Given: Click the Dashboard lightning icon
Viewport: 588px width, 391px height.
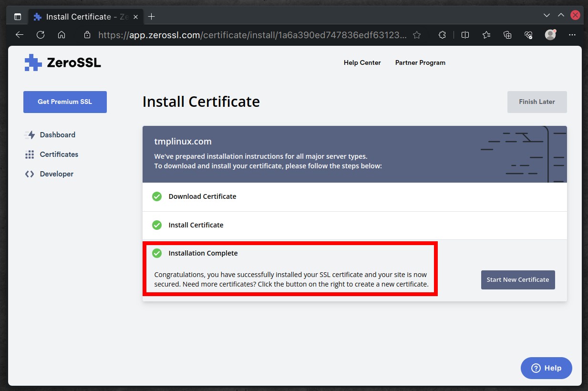Looking at the screenshot, I should tap(30, 135).
